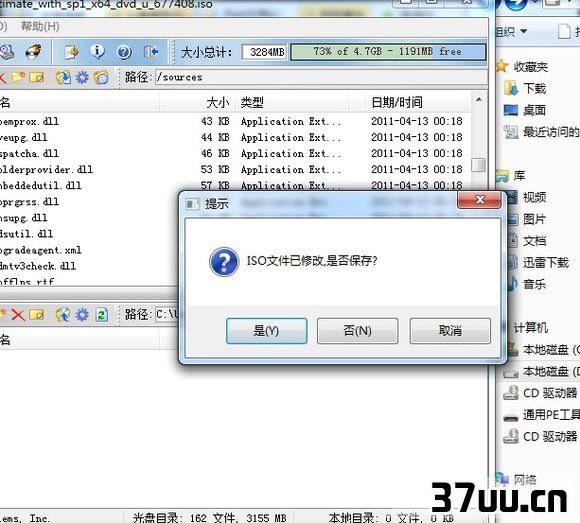Click the exit door icon in toolbar
Image resolution: width=580 pixels, height=523 pixels.
pos(151,52)
